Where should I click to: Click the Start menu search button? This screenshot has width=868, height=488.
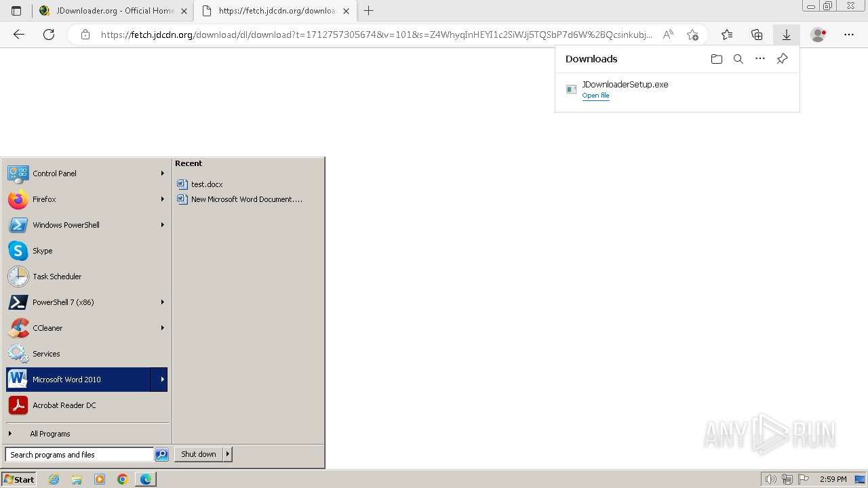[161, 455]
